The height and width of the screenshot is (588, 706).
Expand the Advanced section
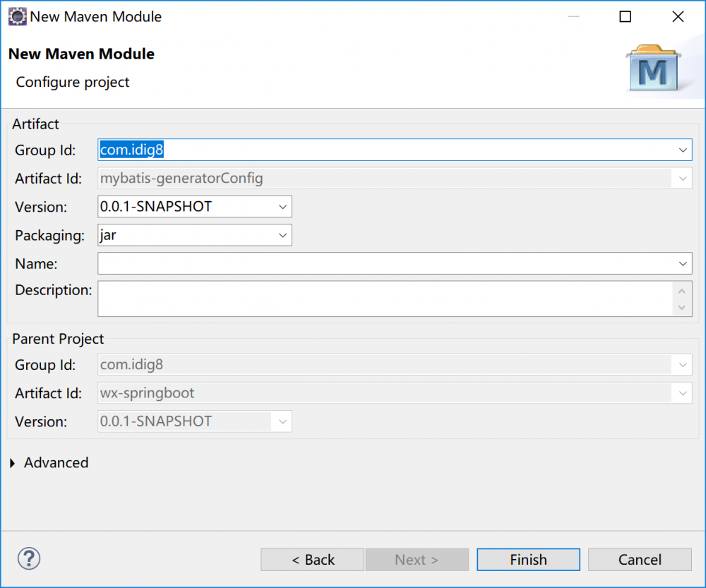pyautogui.click(x=13, y=463)
